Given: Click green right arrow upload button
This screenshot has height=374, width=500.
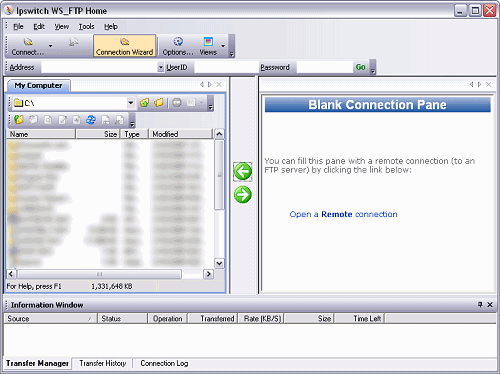Looking at the screenshot, I should coord(243,195).
